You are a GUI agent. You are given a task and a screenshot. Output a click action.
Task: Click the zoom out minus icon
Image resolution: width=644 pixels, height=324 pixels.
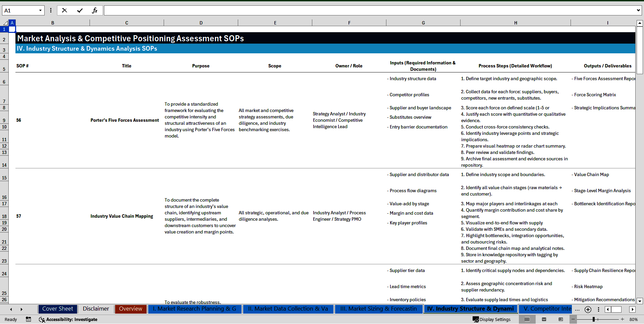[573, 319]
